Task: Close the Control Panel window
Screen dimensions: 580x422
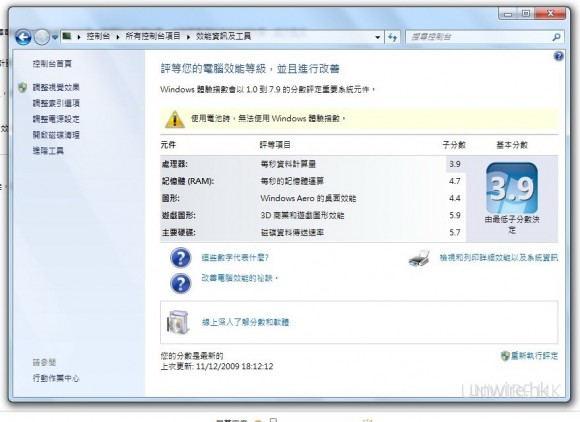Action: coord(550,14)
